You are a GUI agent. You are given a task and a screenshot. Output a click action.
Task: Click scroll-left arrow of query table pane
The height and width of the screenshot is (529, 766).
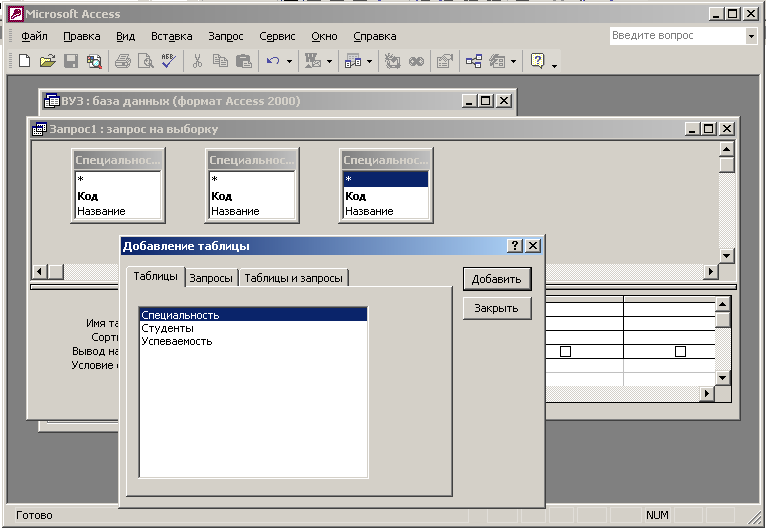pos(40,271)
